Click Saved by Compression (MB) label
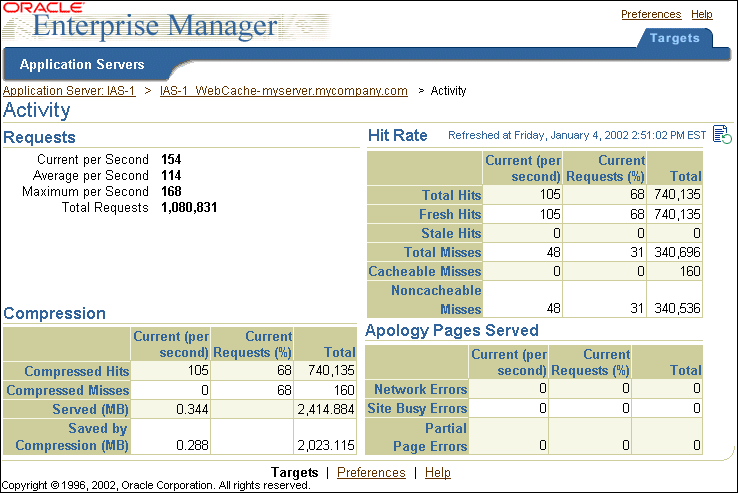Viewport: 738px width, 493px height. [x=72, y=437]
